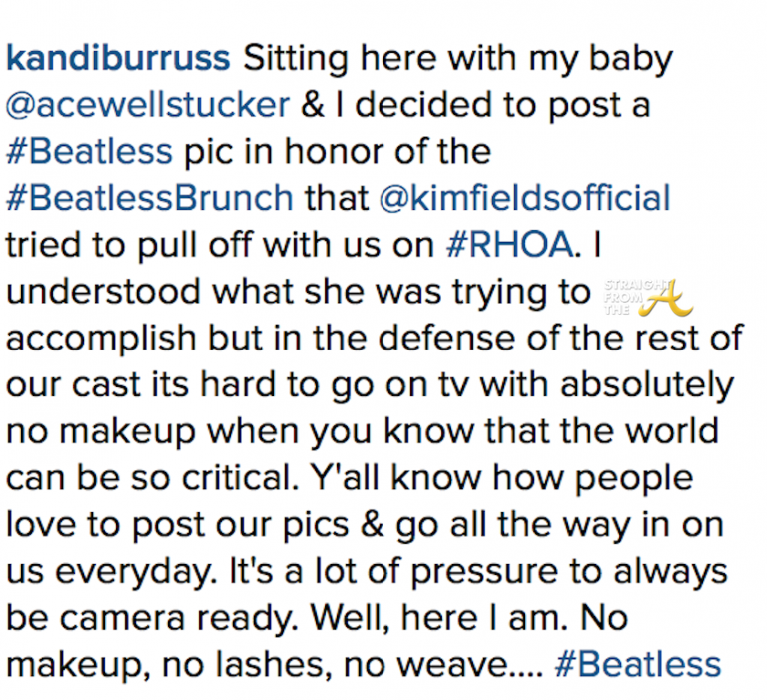
Task: Open the @acewellstucker mention
Action: pos(147,106)
